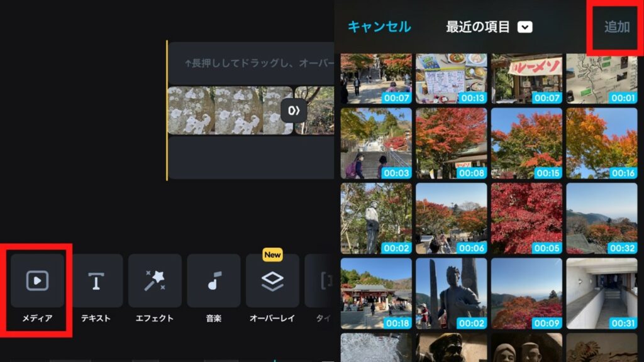Viewport: 644px width, 362px height.
Task: Open the 音楽 music tool
Action: (214, 281)
